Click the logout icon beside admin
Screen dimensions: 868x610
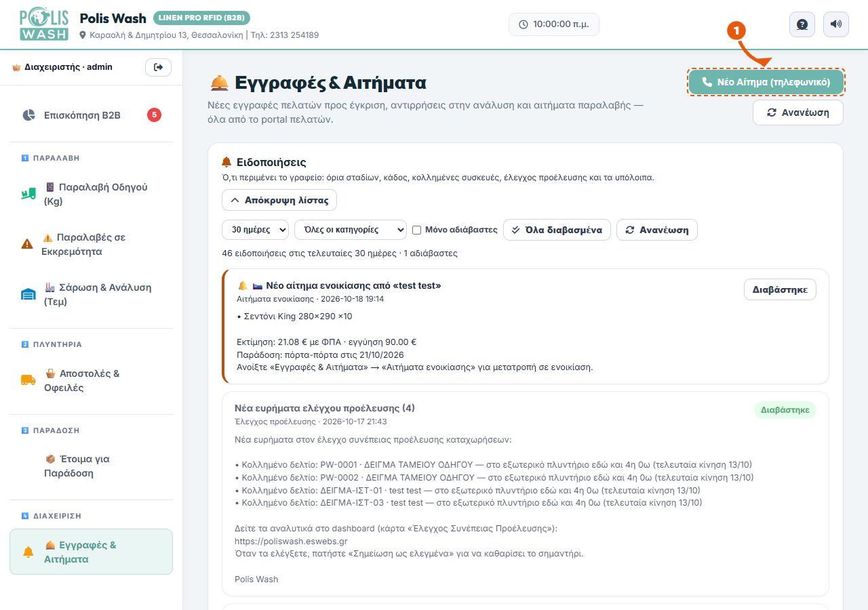159,67
